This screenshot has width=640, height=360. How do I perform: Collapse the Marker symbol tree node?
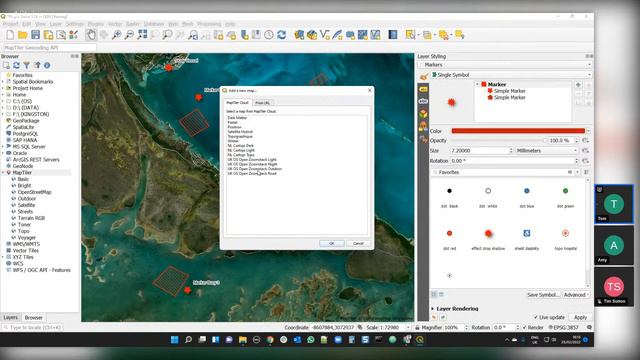pyautogui.click(x=477, y=84)
